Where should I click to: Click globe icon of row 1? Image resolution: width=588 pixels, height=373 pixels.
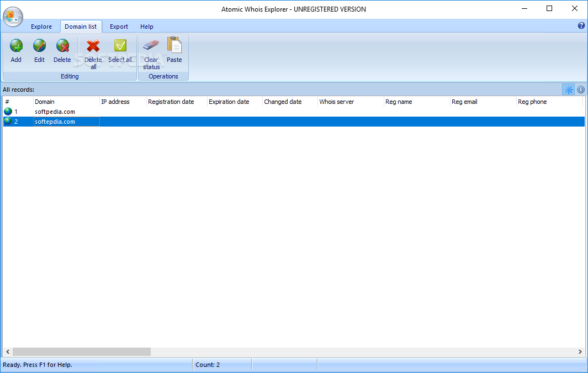click(x=8, y=112)
